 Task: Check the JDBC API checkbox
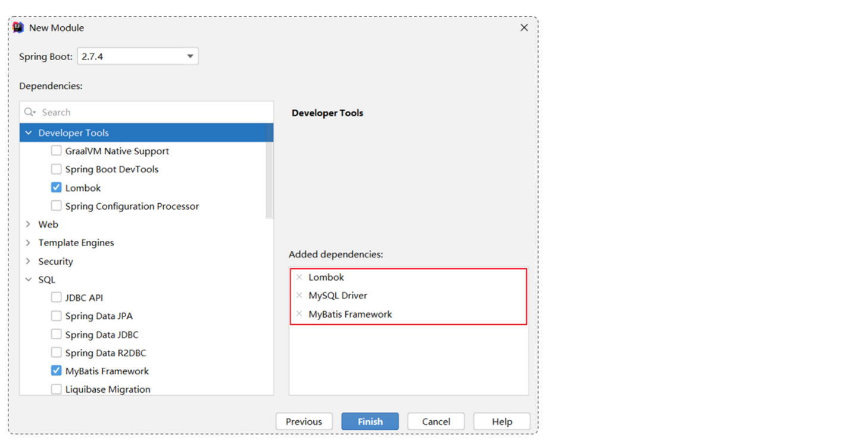pyautogui.click(x=56, y=297)
